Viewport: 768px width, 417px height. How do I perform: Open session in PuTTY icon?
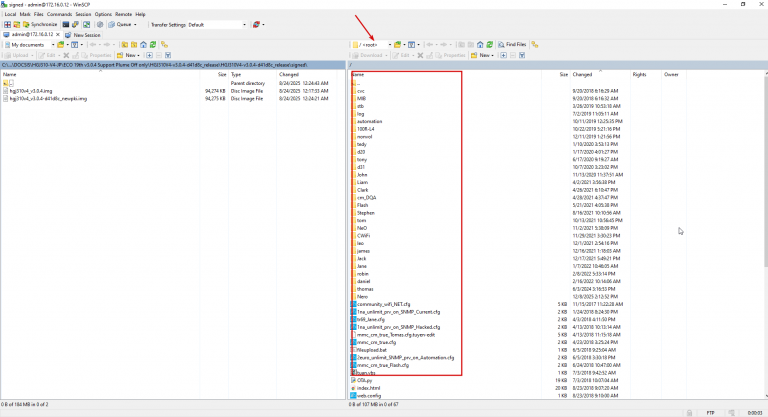[x=75, y=25]
